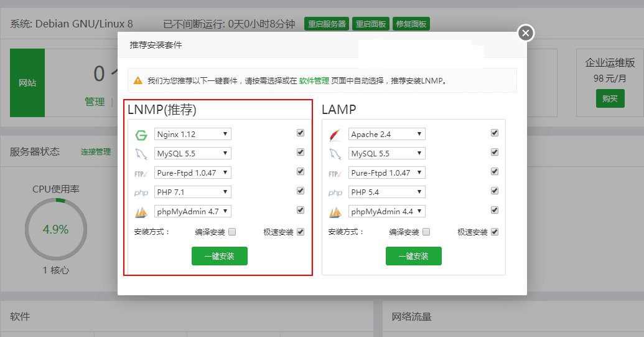Open 连接管理 next to server status
The image size is (644, 337).
(x=95, y=152)
